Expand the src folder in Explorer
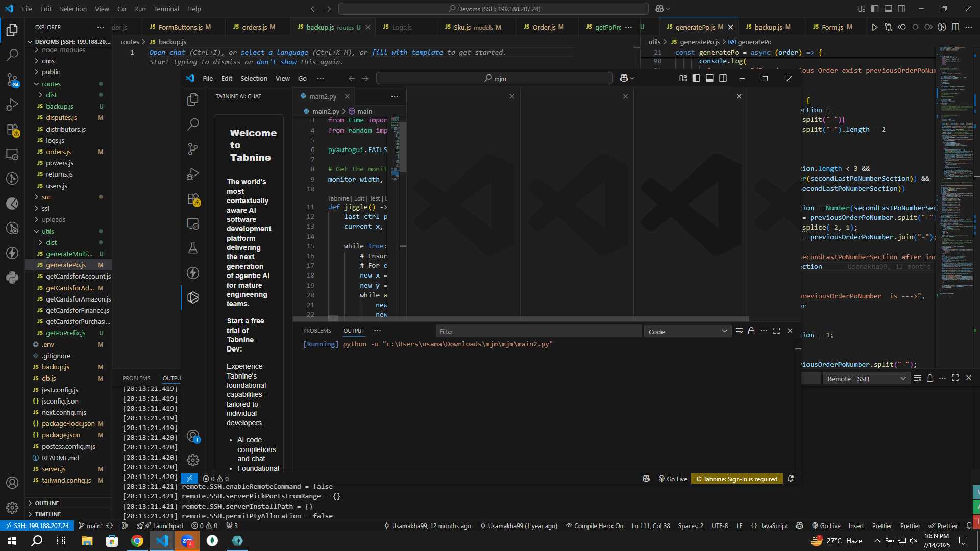This screenshot has height=551, width=980. pyautogui.click(x=46, y=197)
